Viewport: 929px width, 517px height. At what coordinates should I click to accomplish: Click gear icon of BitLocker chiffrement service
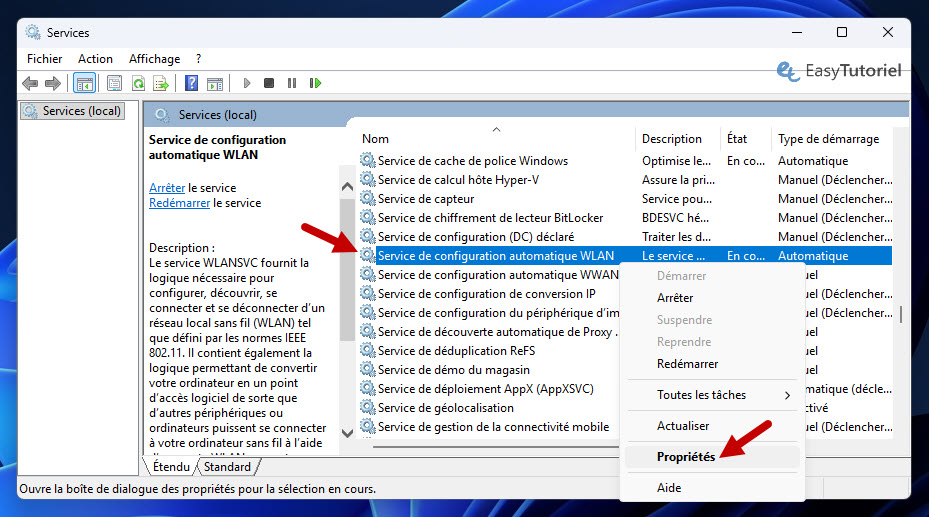368,217
